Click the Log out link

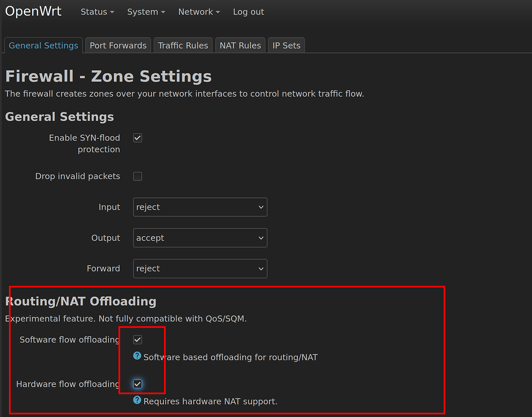point(248,11)
